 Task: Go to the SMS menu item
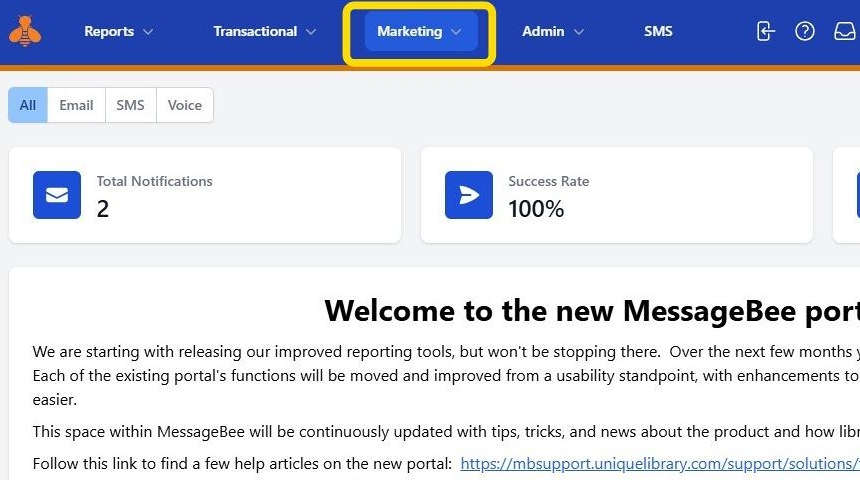pyautogui.click(x=658, y=31)
